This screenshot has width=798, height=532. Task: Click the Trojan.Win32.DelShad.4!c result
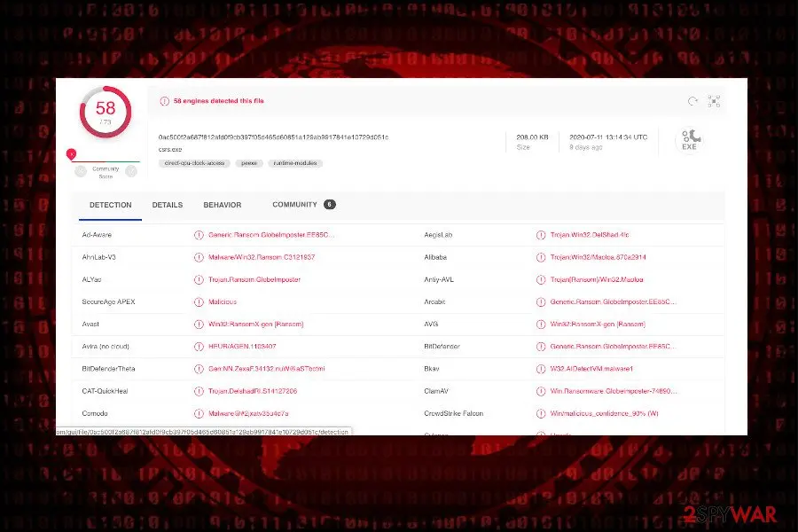[x=590, y=235]
